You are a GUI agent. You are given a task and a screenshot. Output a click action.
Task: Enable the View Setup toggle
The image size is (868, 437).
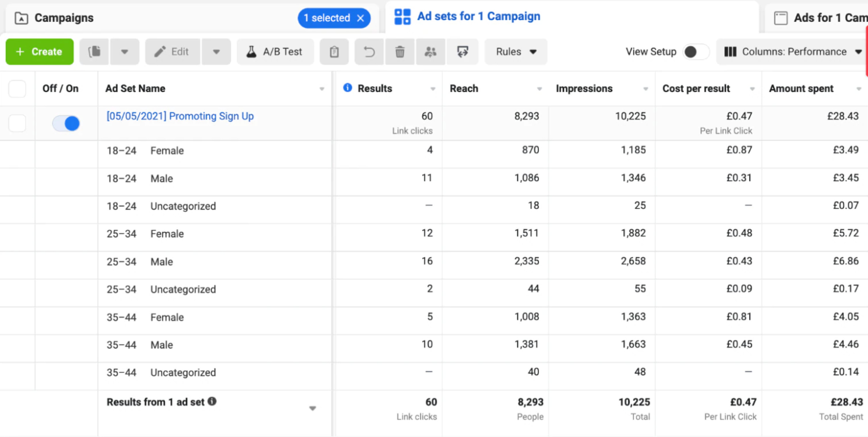pos(695,52)
